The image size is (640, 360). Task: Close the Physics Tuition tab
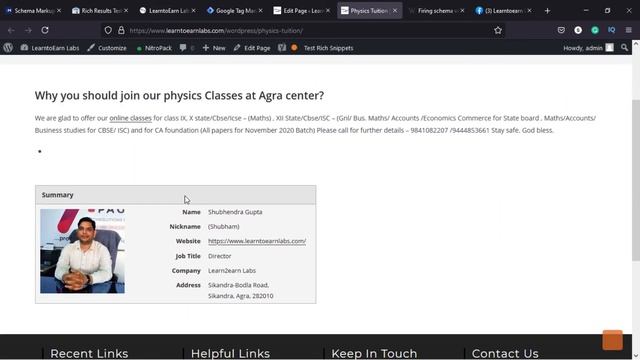395,11
